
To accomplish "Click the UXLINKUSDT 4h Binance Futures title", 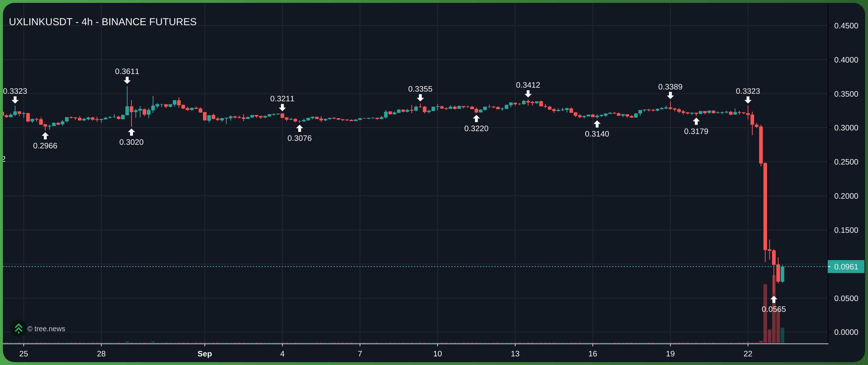I will pos(103,22).
